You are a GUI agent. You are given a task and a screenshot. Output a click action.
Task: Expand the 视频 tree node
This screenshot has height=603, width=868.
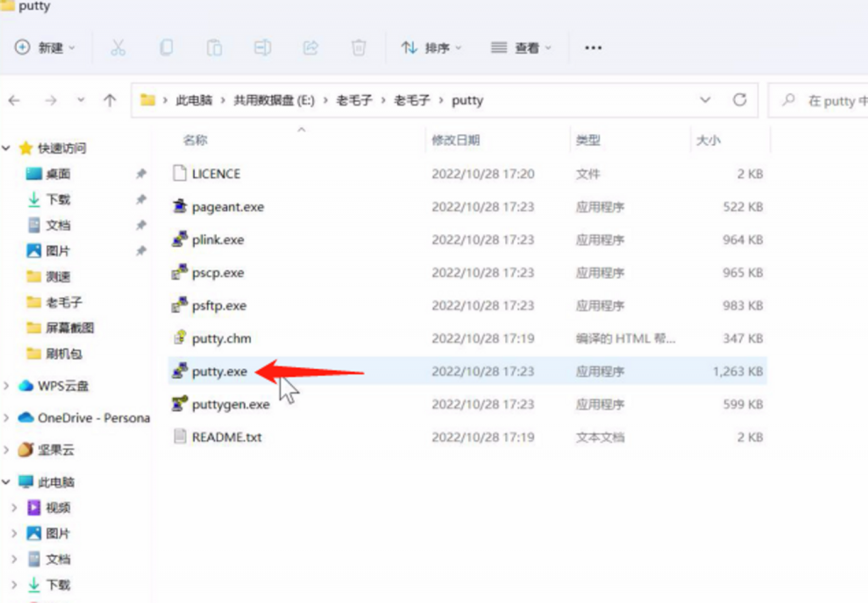tap(14, 508)
